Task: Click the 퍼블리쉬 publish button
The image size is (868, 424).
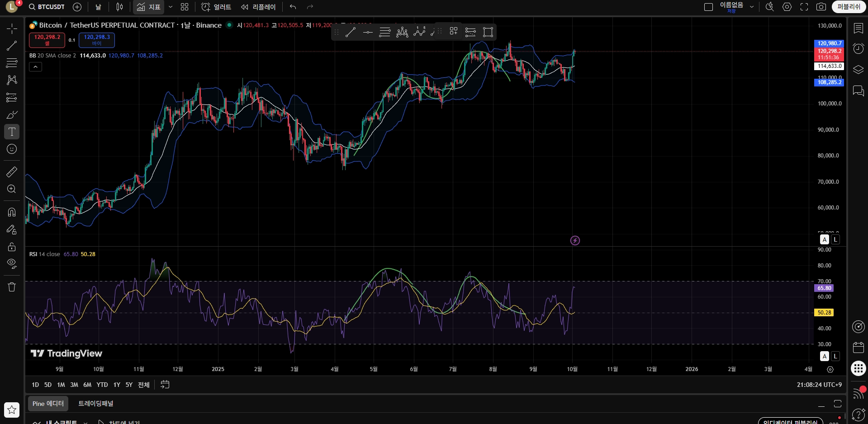Action: [849, 7]
